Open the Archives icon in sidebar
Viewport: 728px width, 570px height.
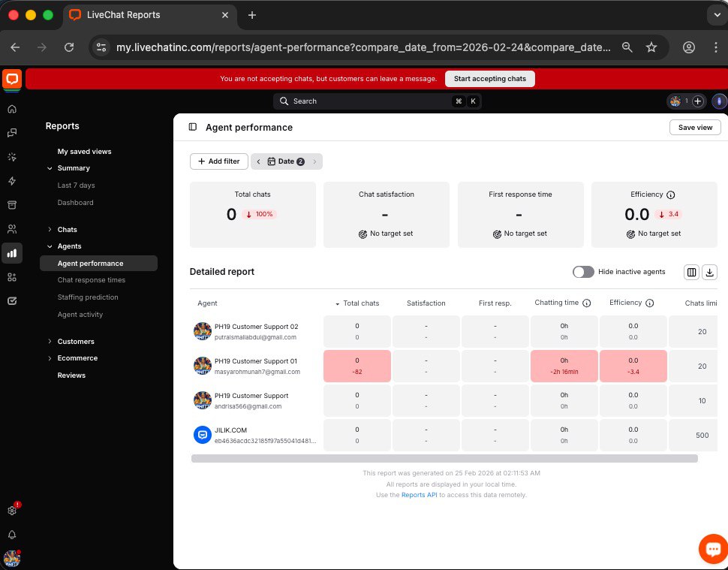[12, 205]
